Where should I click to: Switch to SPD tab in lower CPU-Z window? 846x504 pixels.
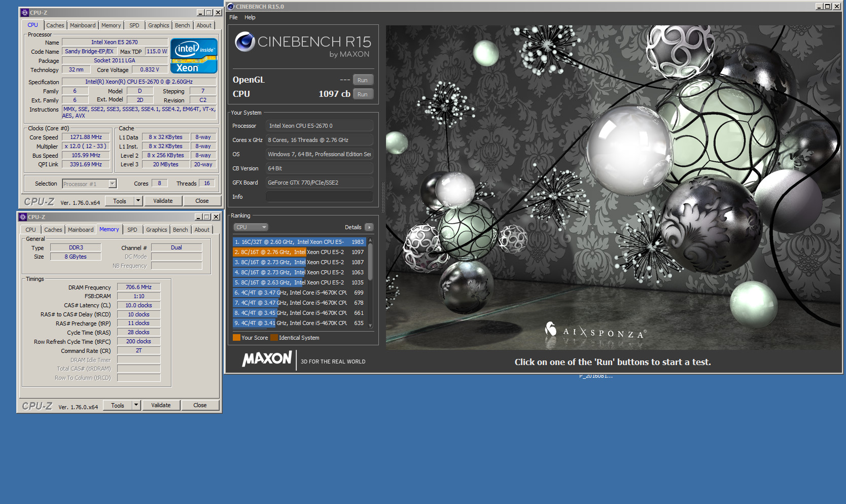coord(132,230)
